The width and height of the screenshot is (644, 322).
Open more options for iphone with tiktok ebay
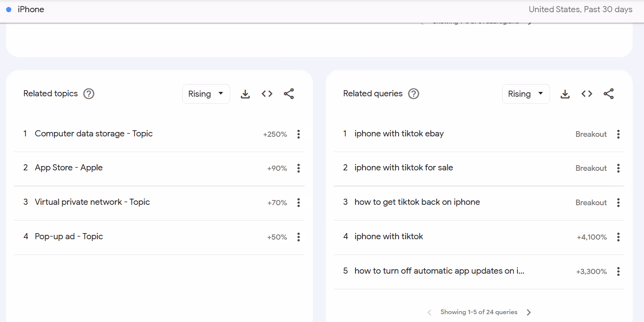pos(618,134)
